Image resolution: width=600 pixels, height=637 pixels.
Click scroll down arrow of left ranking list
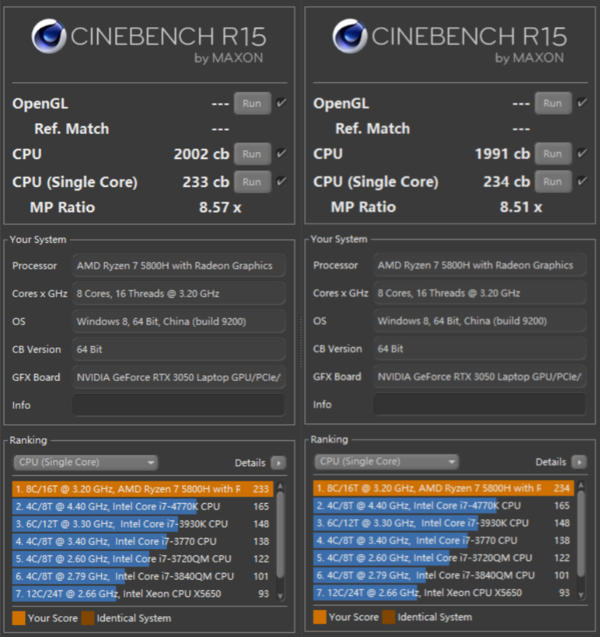[280, 596]
